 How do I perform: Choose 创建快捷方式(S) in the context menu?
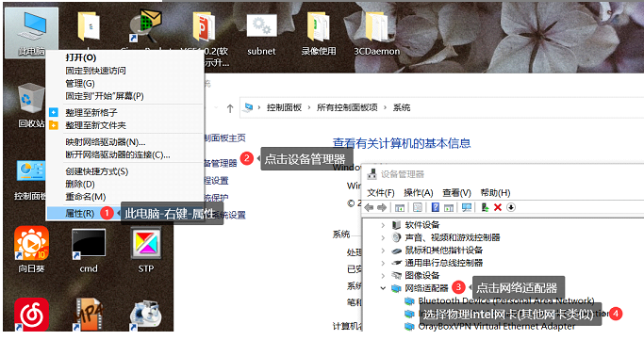click(x=124, y=171)
